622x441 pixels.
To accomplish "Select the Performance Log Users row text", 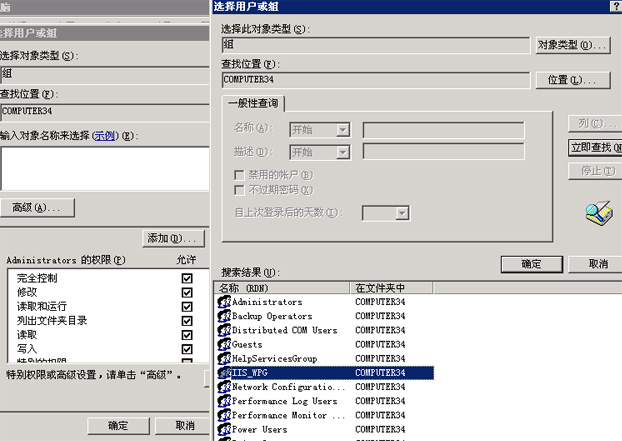I will pos(284,401).
